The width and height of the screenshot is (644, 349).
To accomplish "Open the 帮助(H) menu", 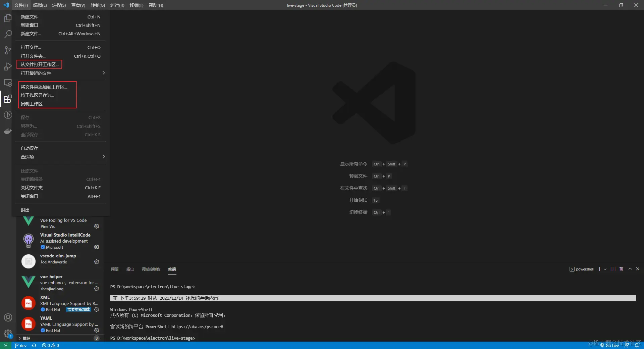I will (156, 5).
